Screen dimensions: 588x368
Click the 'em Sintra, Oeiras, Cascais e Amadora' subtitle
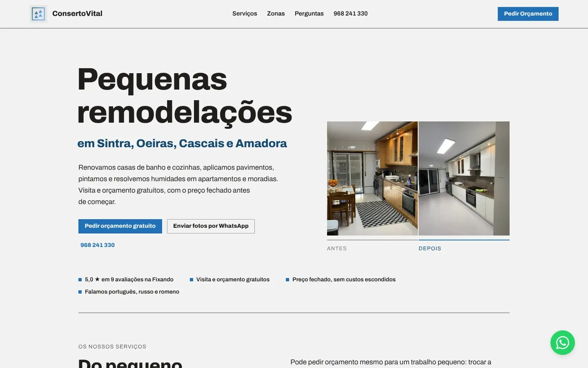[182, 144]
